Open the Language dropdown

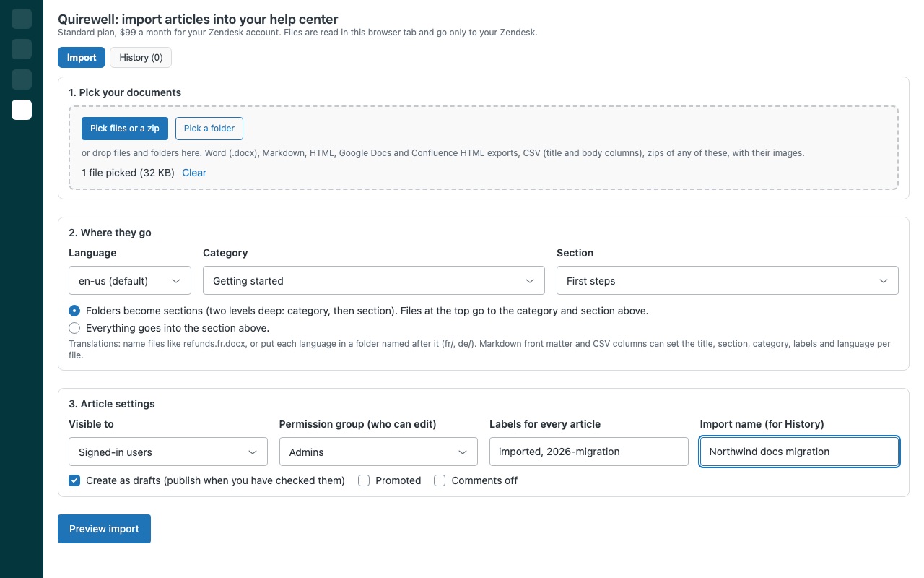tap(130, 280)
